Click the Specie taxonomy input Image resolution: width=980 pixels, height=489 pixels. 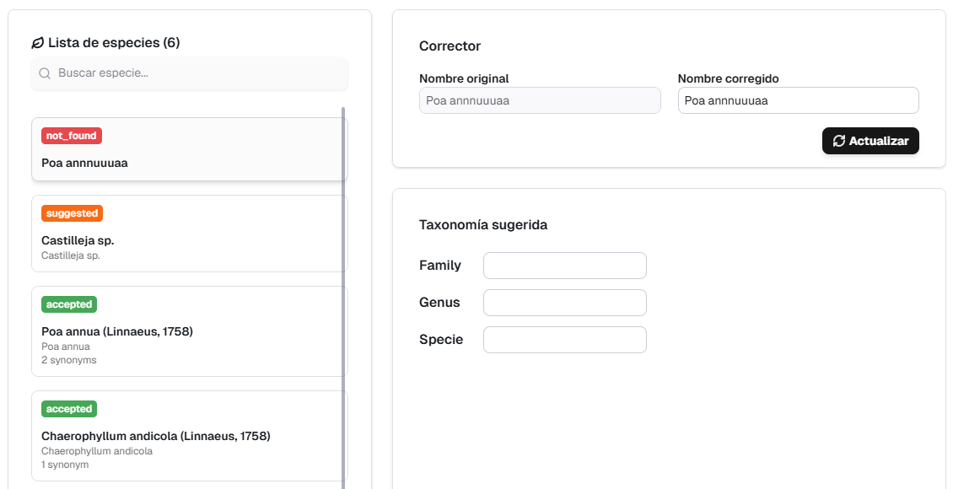(x=564, y=340)
